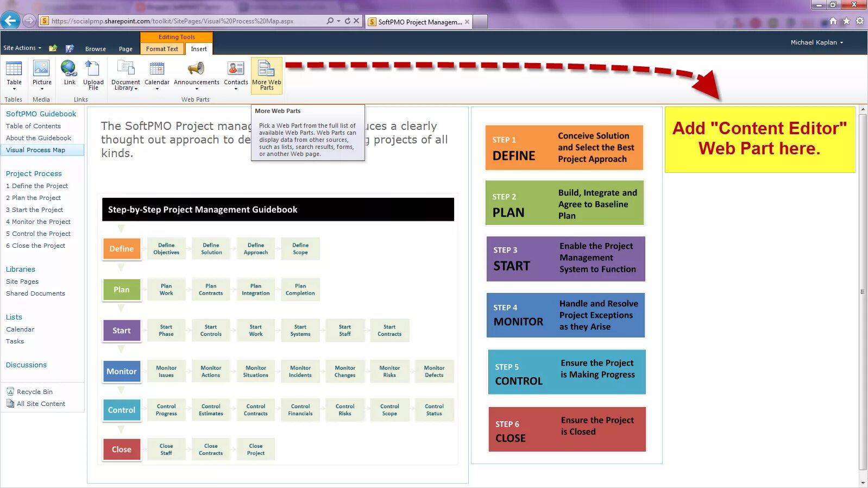The width and height of the screenshot is (868, 488).
Task: Open the Site Actions dropdown menu
Action: pyautogui.click(x=22, y=48)
